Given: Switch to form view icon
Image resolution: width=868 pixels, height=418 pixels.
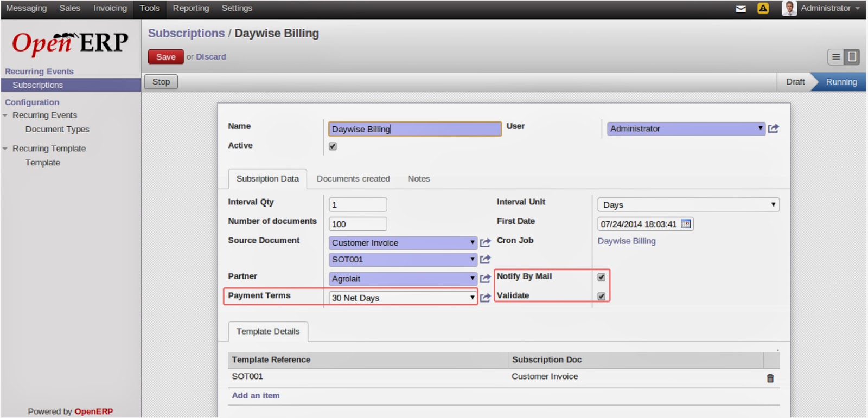Looking at the screenshot, I should point(852,56).
